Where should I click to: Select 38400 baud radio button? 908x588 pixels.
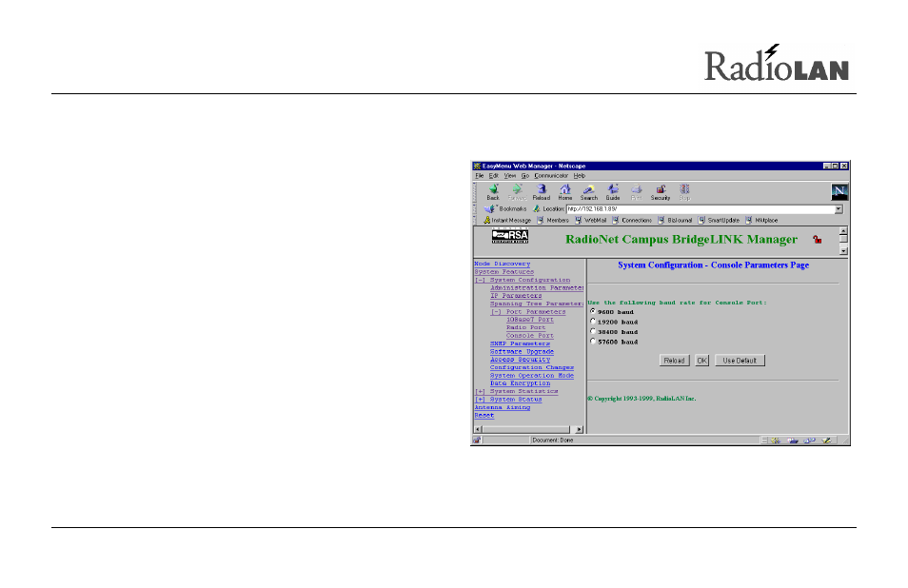592,332
